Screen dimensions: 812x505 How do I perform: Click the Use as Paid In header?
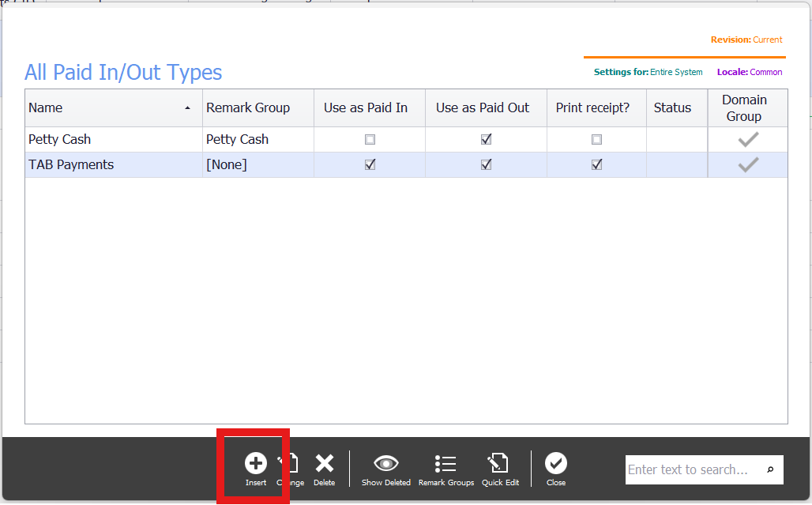click(x=369, y=107)
